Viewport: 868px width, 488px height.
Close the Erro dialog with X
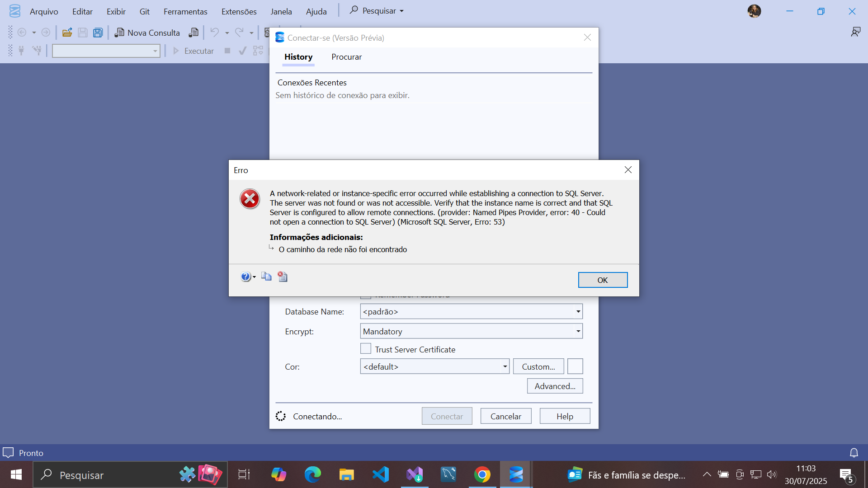628,170
